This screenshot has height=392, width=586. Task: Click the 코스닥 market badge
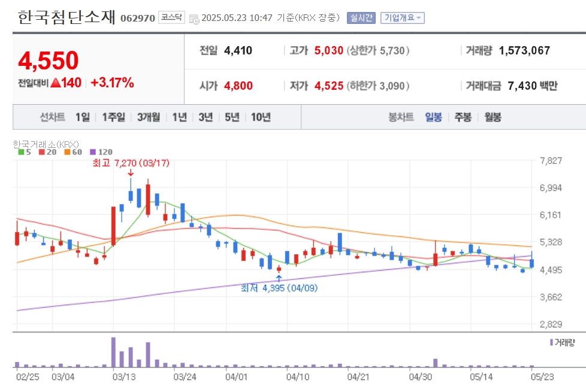[171, 17]
